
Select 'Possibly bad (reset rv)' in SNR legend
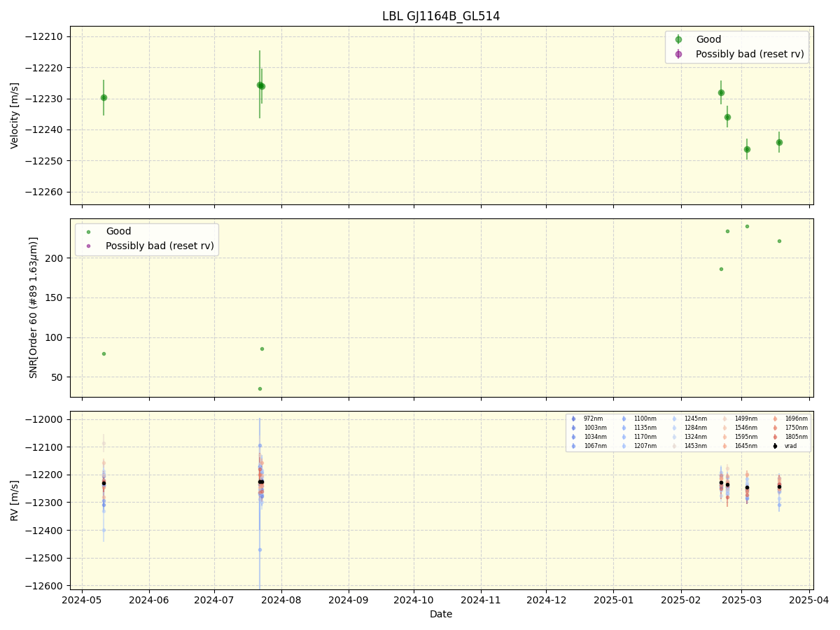160,246
